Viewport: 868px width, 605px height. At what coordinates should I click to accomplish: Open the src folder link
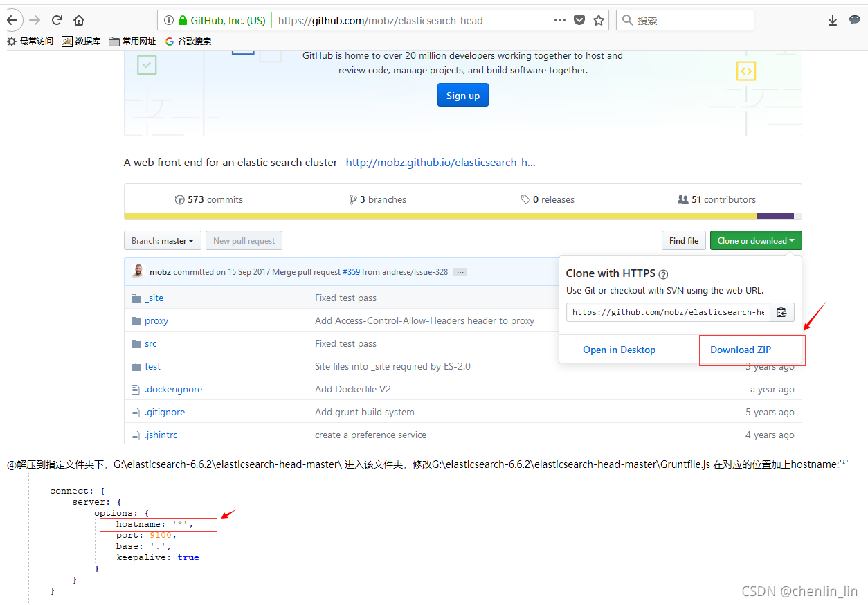[151, 344]
